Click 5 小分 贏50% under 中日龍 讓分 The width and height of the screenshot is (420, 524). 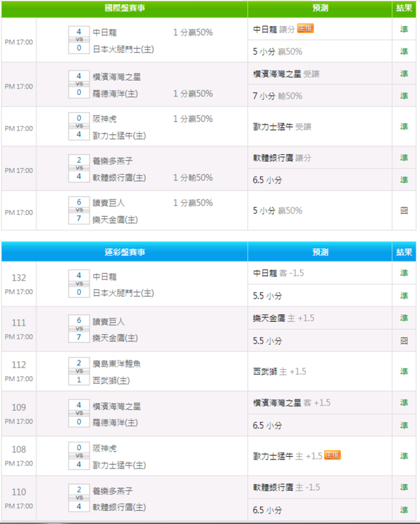click(x=278, y=51)
